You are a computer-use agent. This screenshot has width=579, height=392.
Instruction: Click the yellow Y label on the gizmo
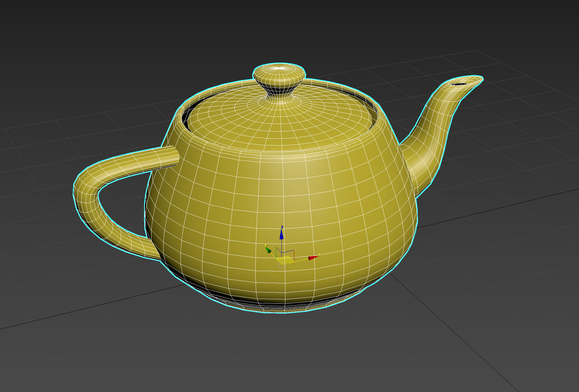point(266,245)
